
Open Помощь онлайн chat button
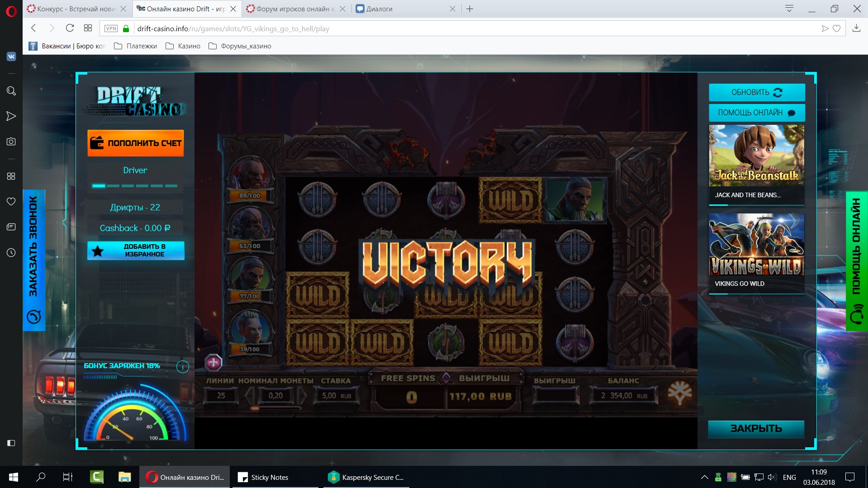coord(757,113)
